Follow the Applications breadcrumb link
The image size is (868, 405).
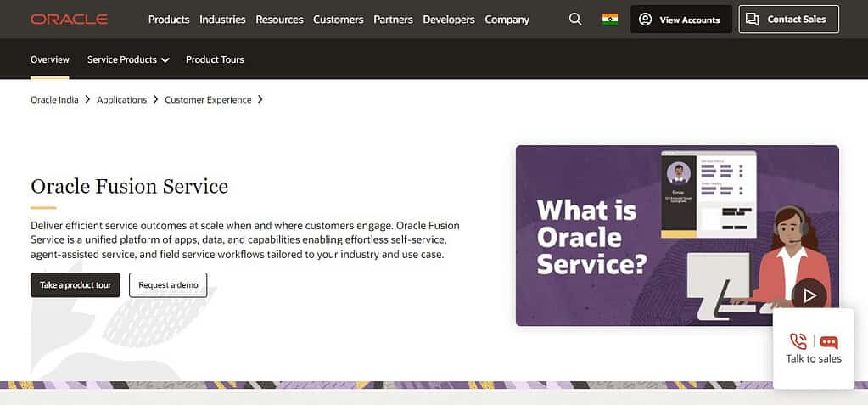pos(122,99)
